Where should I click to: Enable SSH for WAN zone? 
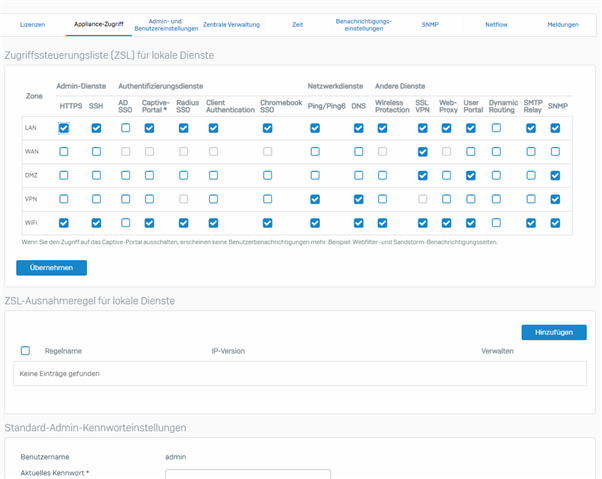tap(96, 152)
